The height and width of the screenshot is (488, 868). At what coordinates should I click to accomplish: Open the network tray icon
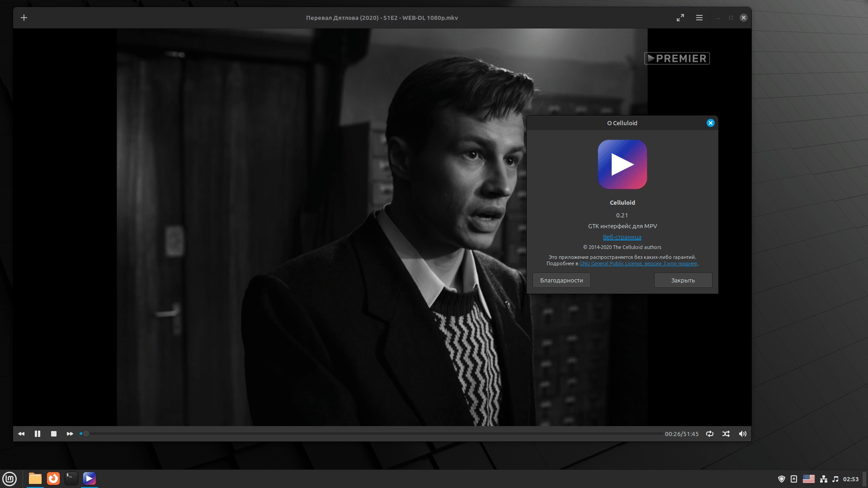click(x=824, y=479)
